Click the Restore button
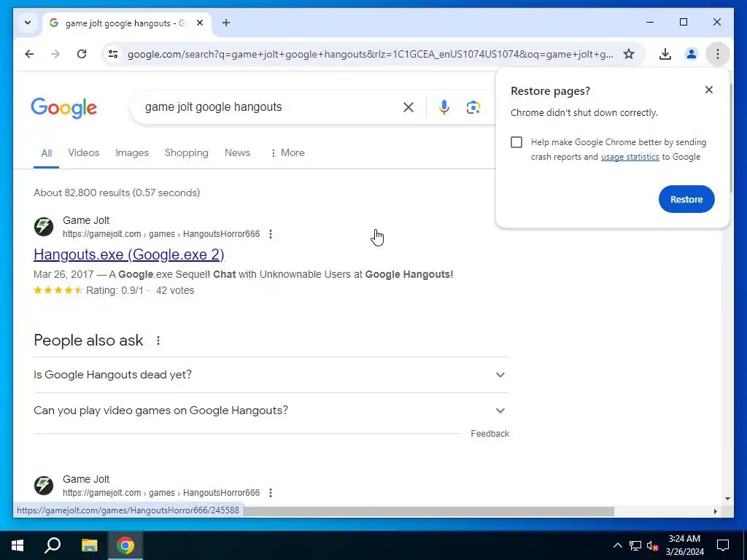The width and height of the screenshot is (747, 560). coord(686,199)
